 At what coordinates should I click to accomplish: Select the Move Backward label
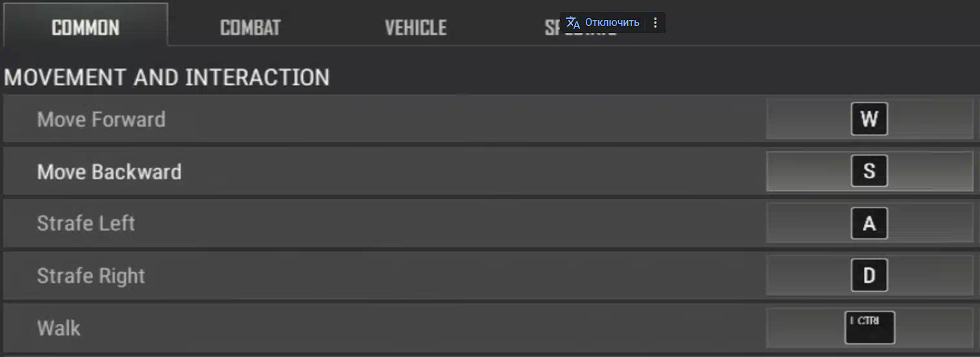coord(109,171)
